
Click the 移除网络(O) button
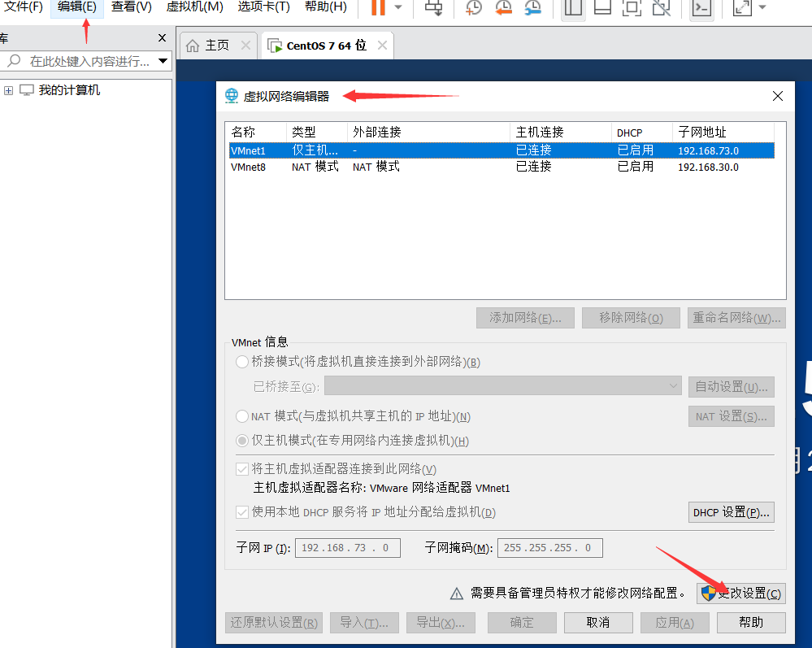click(x=631, y=318)
